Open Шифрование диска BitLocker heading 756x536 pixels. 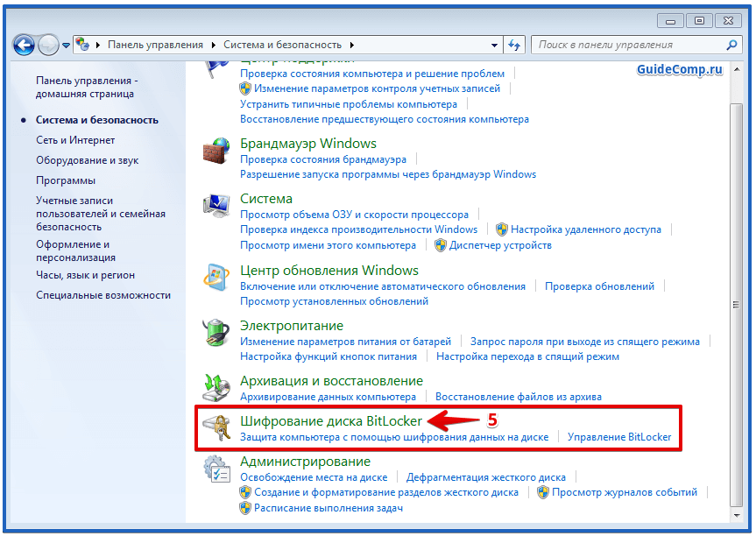coord(331,421)
